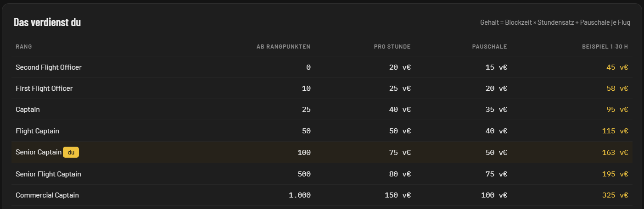Click the 163 v€ highlighted example value
Image resolution: width=644 pixels, height=209 pixels.
615,152
